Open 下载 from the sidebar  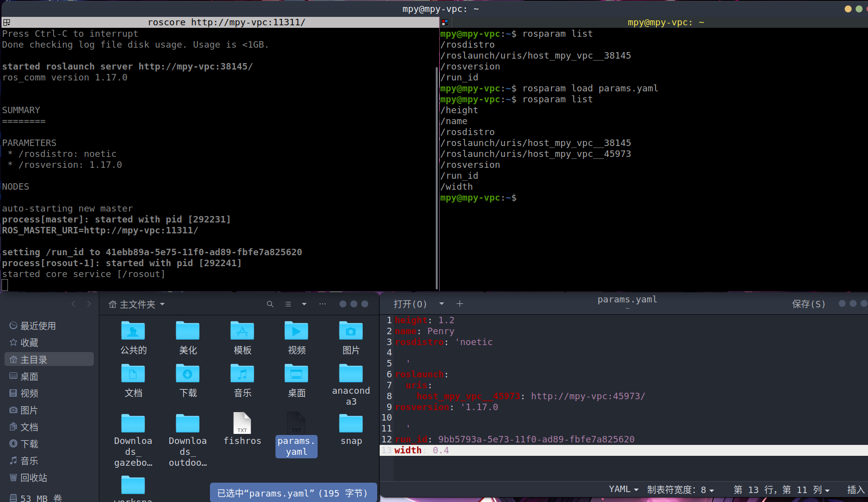pyautogui.click(x=29, y=444)
